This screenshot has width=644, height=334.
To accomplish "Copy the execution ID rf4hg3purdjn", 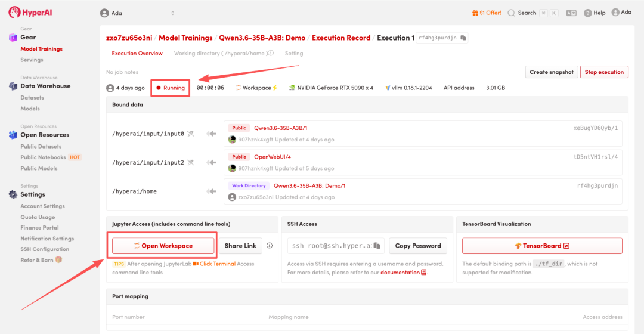I will point(463,38).
